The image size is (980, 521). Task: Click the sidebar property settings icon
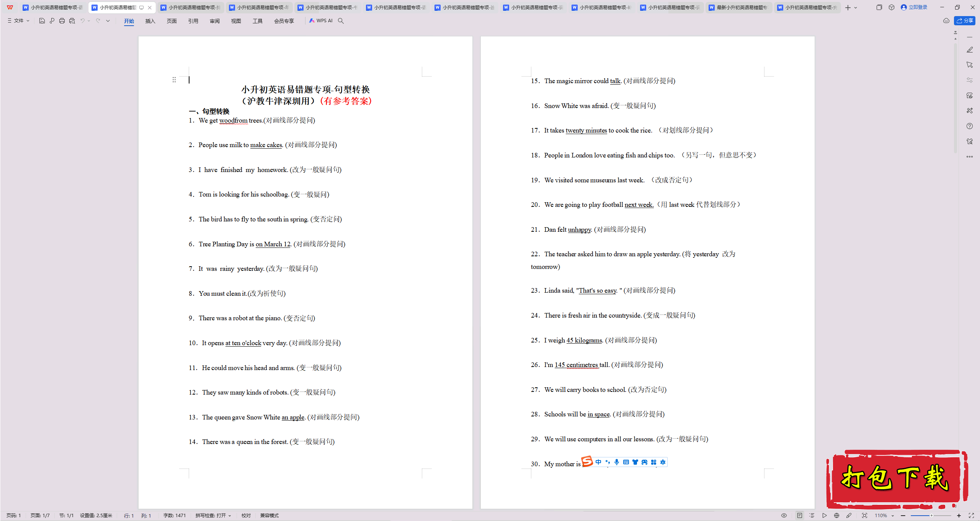click(x=969, y=80)
